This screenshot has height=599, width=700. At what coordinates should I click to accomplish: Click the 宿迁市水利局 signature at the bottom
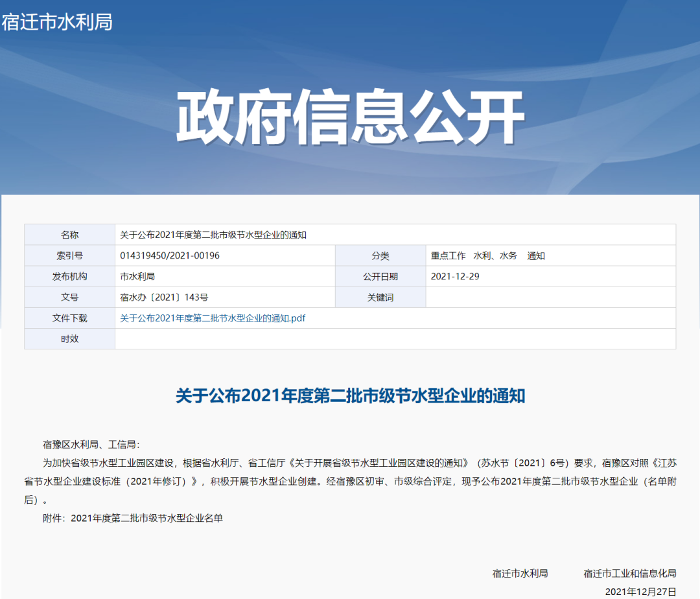click(520, 574)
